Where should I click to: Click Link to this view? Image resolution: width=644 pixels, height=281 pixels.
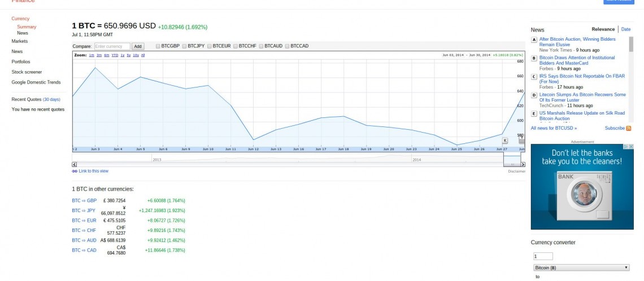[94, 171]
